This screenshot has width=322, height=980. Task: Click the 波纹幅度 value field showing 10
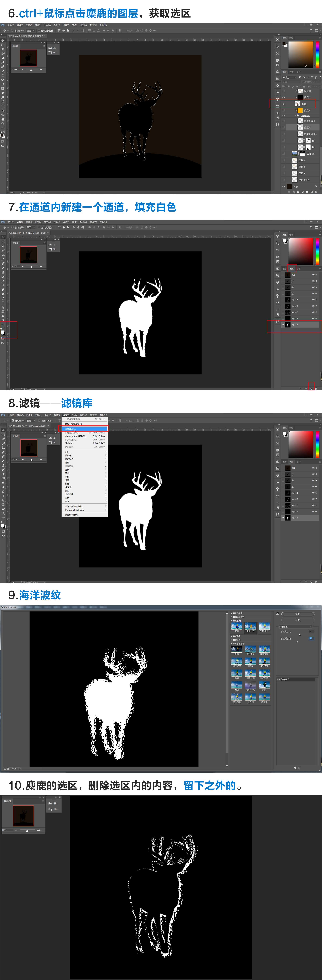(x=311, y=638)
